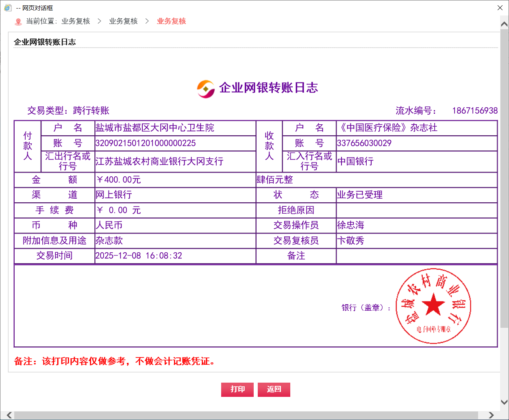Click the amount ¥400.00元 cell
Screen dimensions: 509x420
118,180
